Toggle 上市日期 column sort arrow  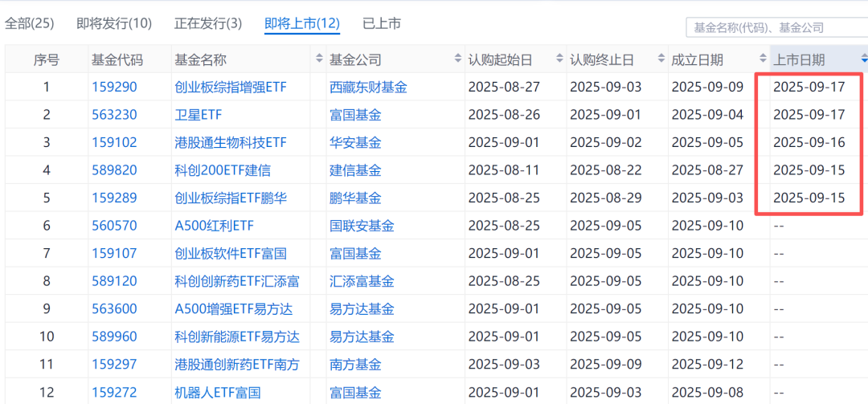click(x=864, y=59)
